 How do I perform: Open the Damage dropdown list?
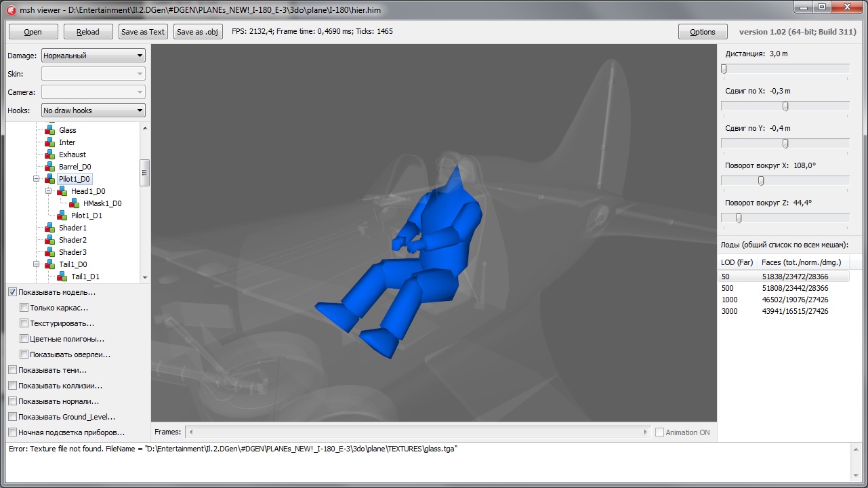tap(94, 56)
